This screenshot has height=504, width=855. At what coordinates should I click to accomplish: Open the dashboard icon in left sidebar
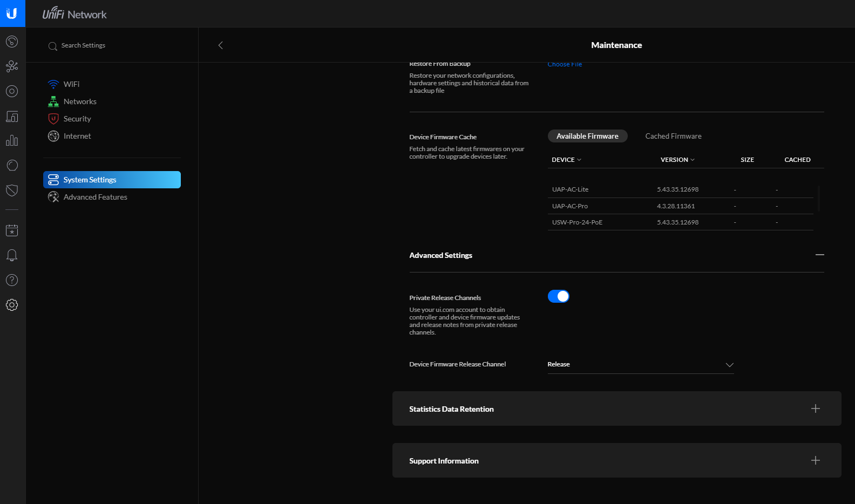tap(12, 42)
